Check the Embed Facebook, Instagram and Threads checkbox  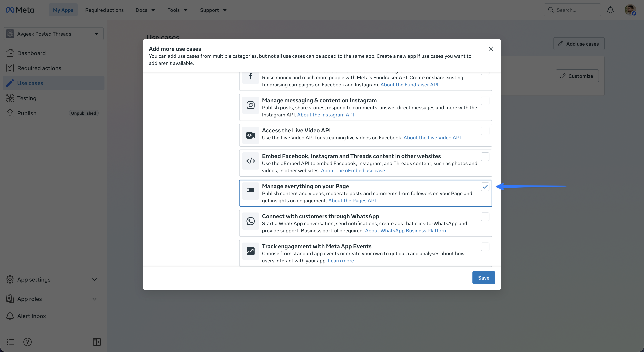point(485,157)
